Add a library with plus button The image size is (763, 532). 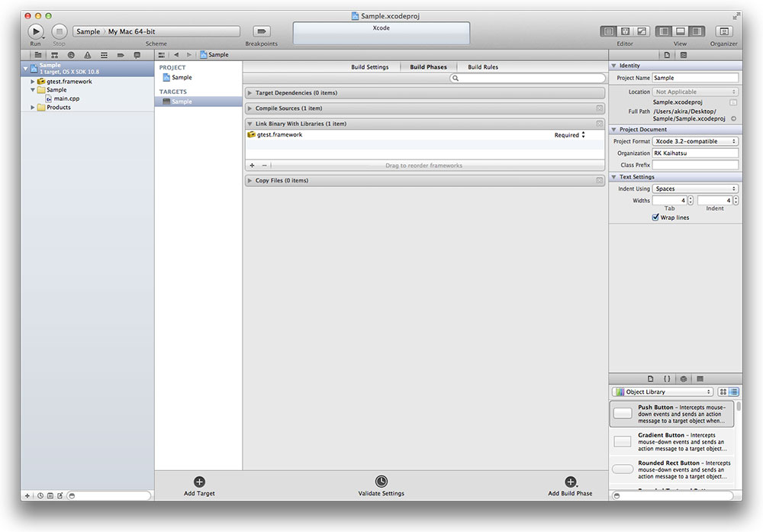[252, 166]
